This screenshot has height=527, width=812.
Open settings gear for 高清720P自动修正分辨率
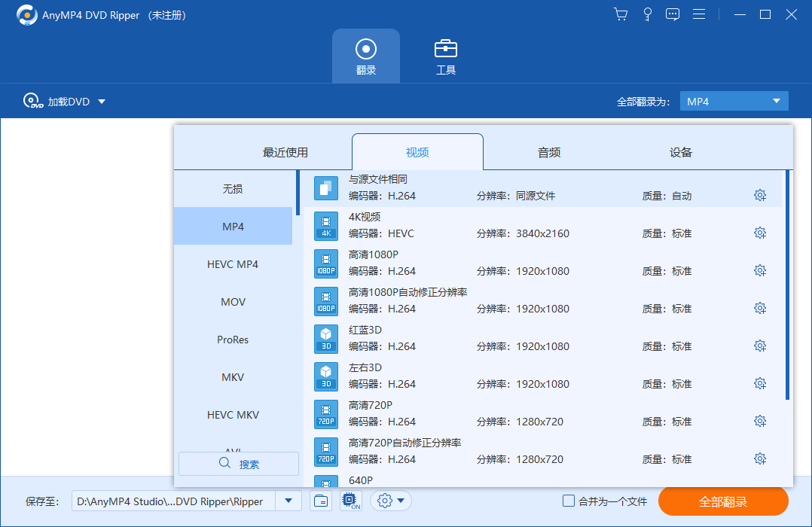click(x=760, y=459)
